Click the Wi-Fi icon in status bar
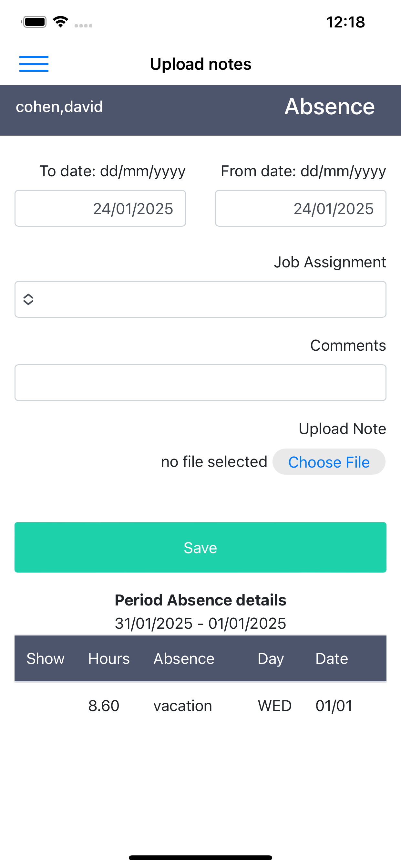The width and height of the screenshot is (401, 868). pos(61,21)
